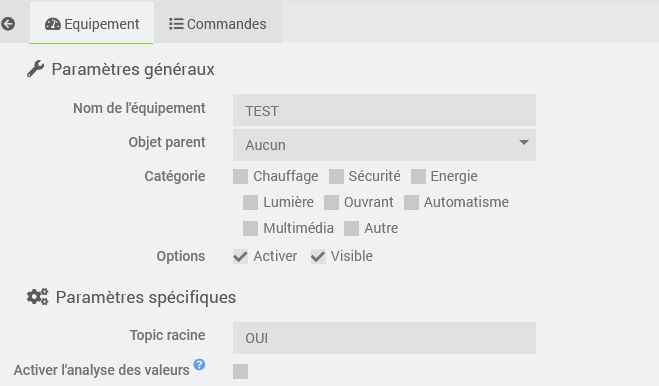Select the Lumière checkbox
This screenshot has width=659, height=386.
[250, 203]
